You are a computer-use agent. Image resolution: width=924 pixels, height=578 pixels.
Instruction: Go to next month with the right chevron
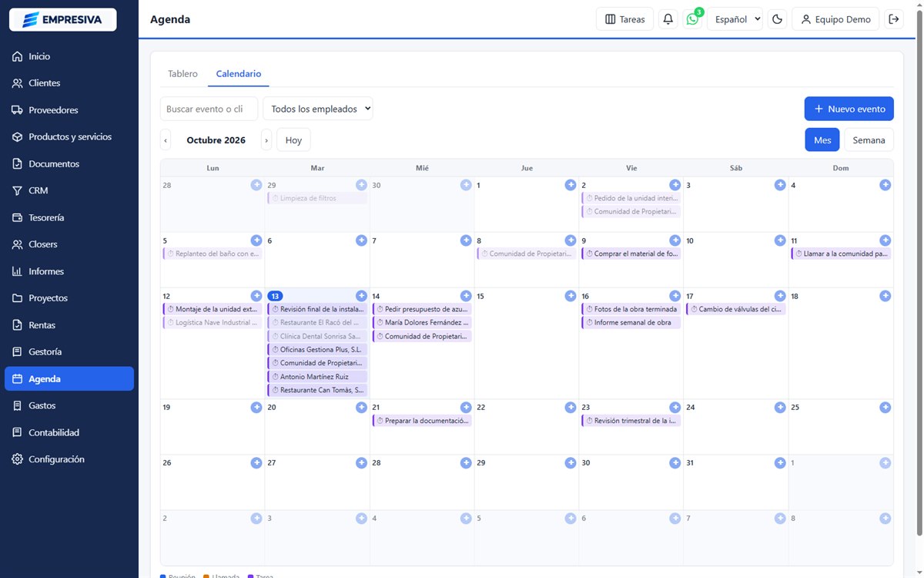tap(266, 140)
